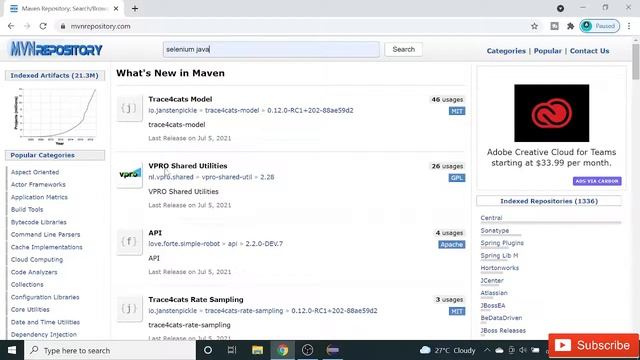Click the 2.2.0-DEV.7 version link
Image resolution: width=640 pixels, height=360 pixels.
tap(264, 244)
